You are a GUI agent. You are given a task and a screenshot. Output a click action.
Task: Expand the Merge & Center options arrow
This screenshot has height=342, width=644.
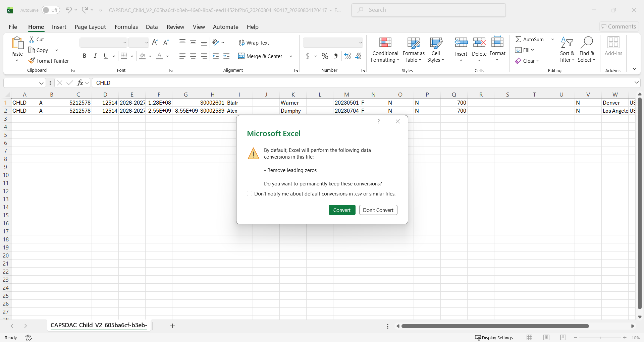tap(291, 56)
